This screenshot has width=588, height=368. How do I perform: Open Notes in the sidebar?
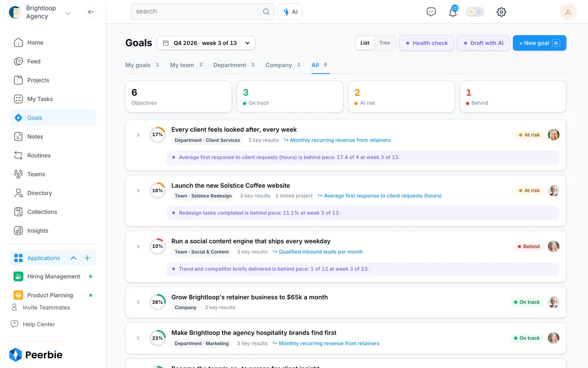tap(53, 137)
